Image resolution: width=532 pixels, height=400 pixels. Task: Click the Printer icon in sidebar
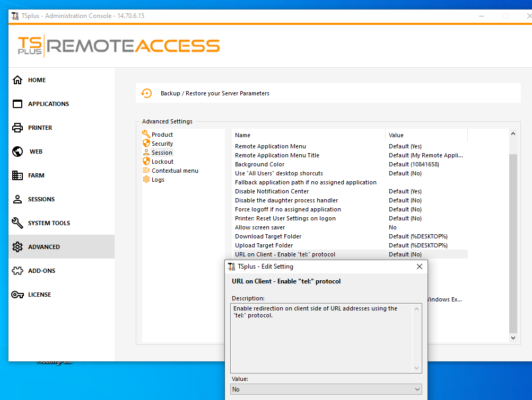18,128
